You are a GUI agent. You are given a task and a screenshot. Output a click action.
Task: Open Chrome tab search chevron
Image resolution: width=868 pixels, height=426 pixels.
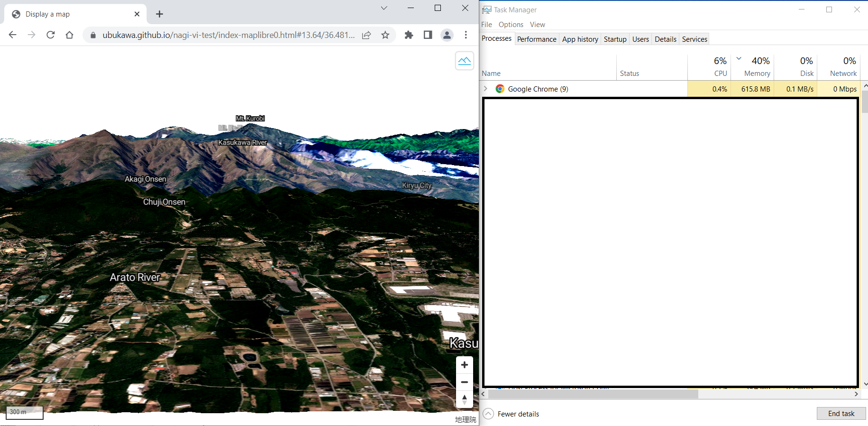tap(384, 8)
